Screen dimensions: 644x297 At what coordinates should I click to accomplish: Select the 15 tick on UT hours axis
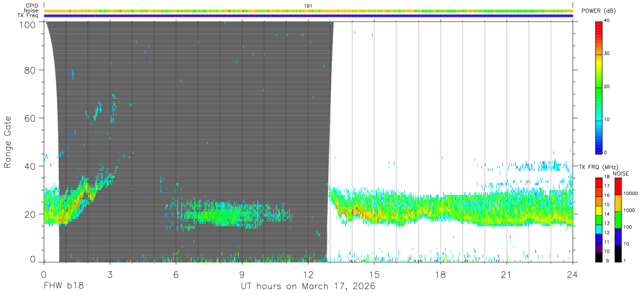374,274
